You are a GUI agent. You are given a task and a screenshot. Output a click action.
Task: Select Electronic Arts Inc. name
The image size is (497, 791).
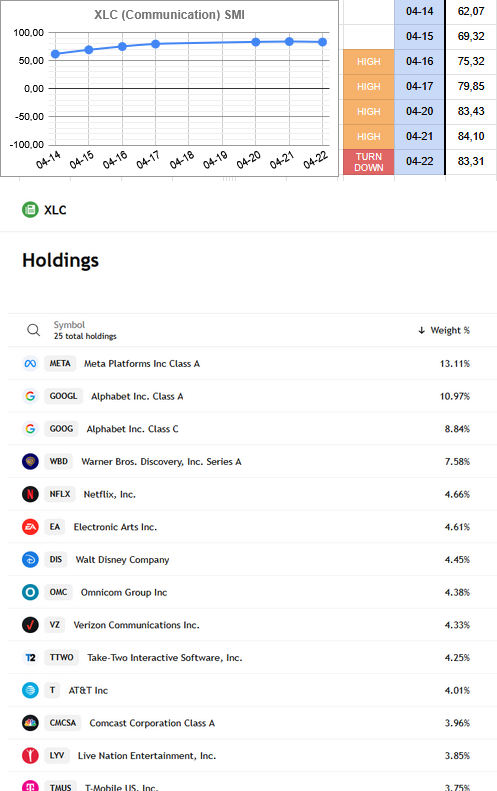[x=116, y=527]
